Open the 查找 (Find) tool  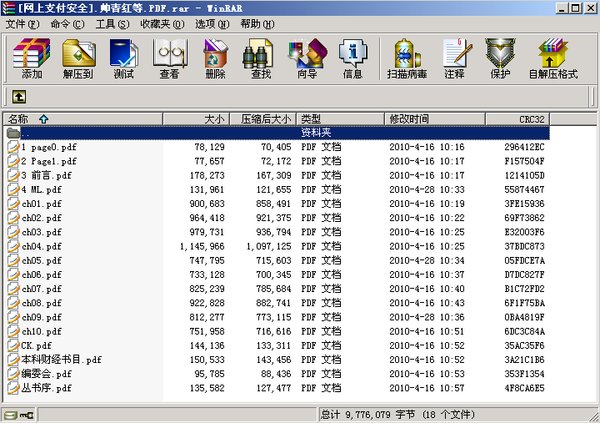(x=261, y=57)
